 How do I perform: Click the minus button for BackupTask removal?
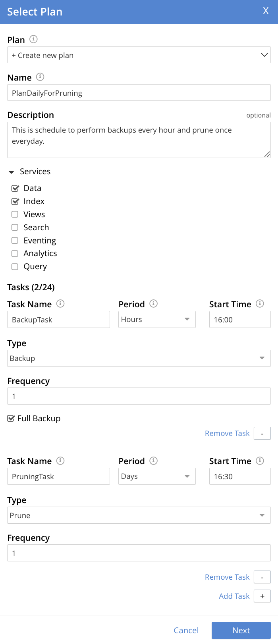point(262,434)
